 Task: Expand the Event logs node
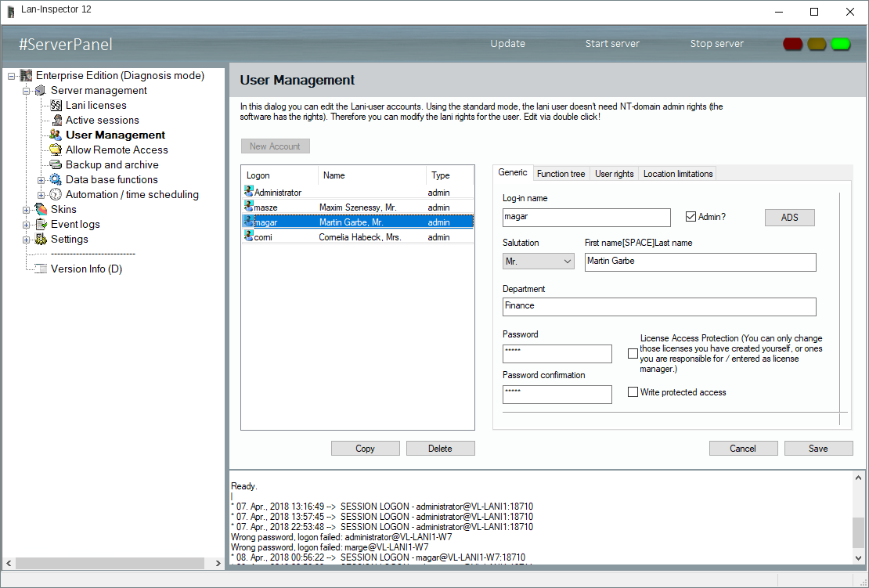click(26, 225)
